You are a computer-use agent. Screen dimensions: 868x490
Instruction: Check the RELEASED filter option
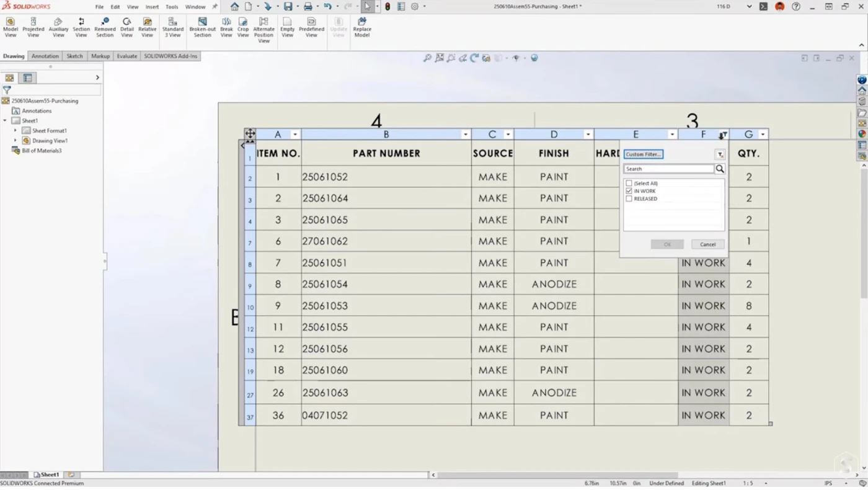629,198
